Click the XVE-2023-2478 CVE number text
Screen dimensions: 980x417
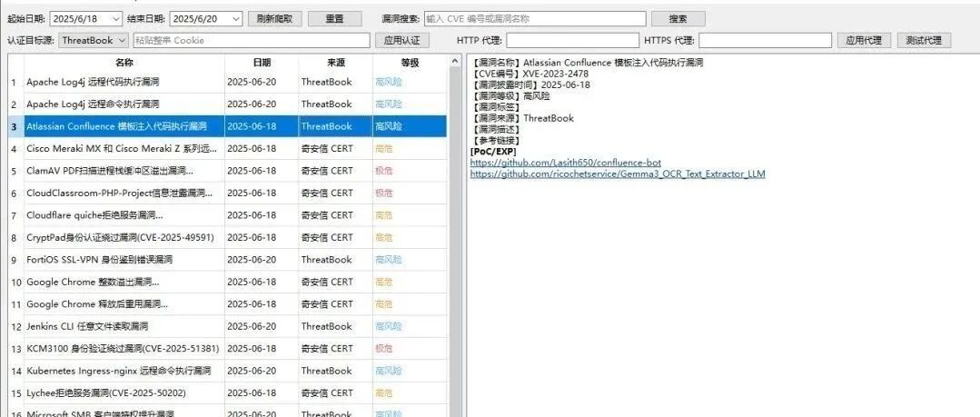(x=556, y=74)
